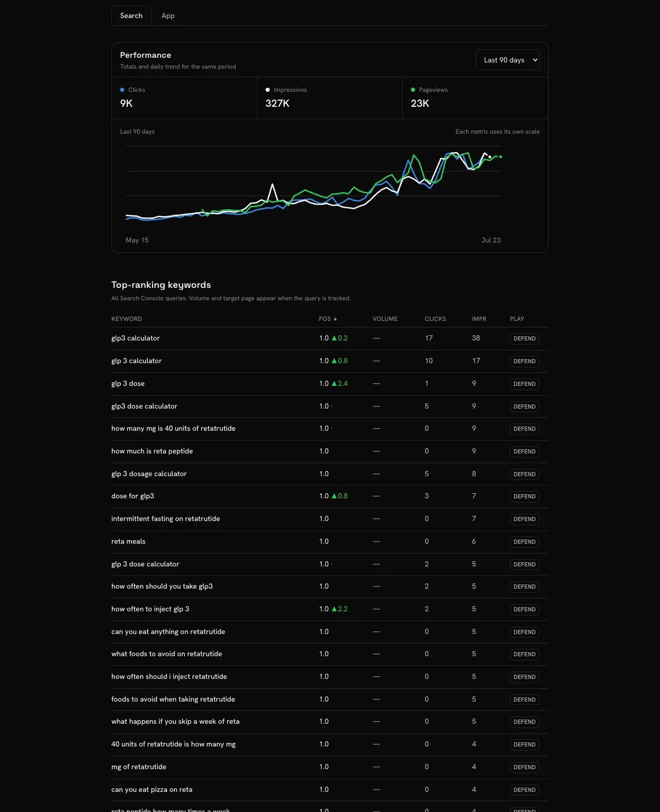Click DEFEND for glp 3 dosage calculator
This screenshot has width=660, height=812.
click(524, 474)
